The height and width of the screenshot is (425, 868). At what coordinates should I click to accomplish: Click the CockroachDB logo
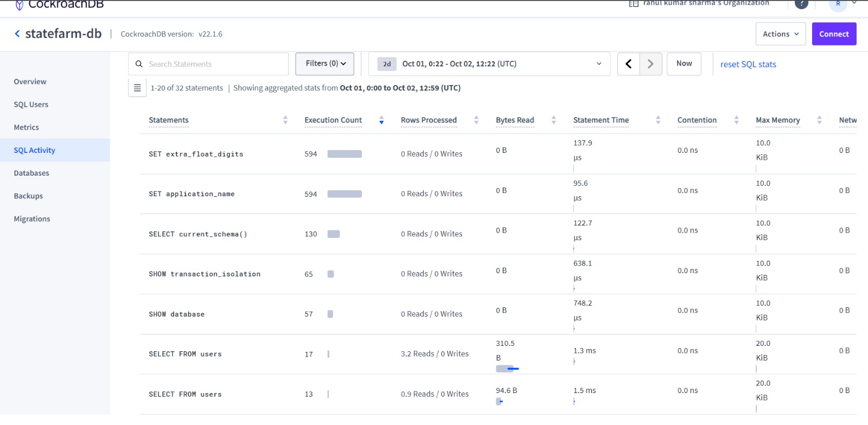click(x=59, y=4)
